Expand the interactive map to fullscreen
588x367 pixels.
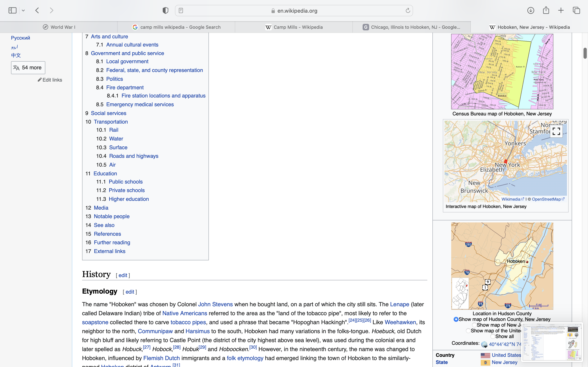556,131
